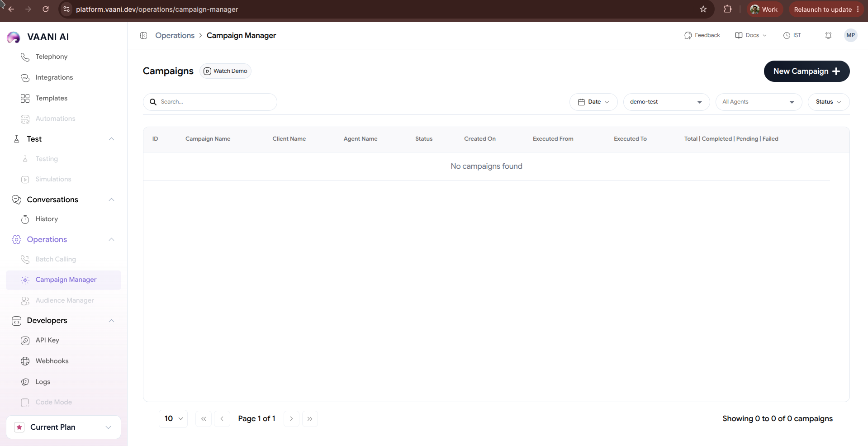Change rows per page from 10
Screen dimensions: 868x446
[173, 419]
